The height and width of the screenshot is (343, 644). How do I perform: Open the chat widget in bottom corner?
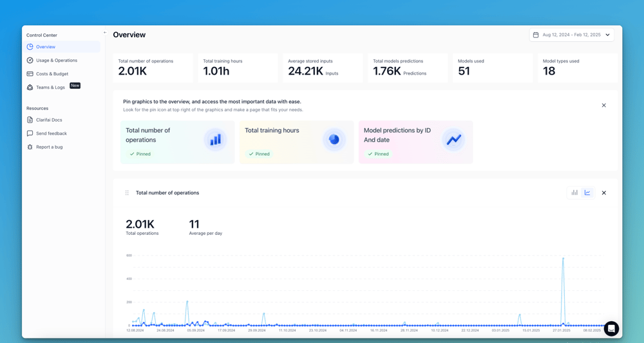(611, 328)
